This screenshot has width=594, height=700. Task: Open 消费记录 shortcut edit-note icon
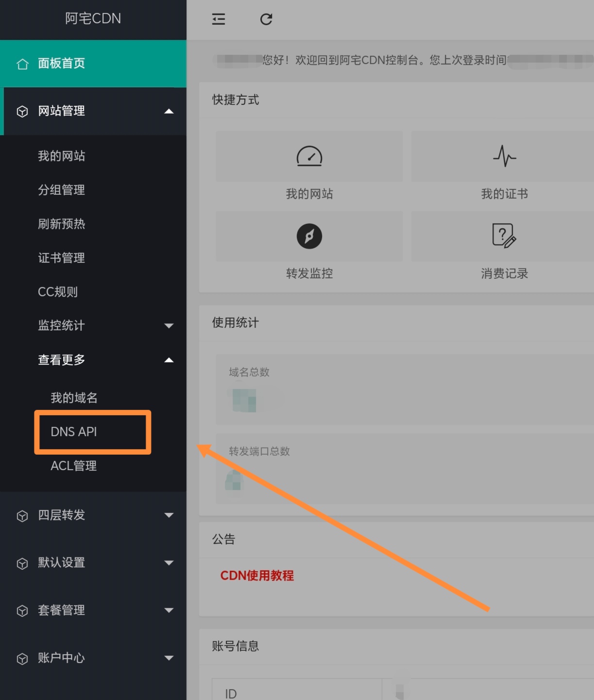coord(504,236)
